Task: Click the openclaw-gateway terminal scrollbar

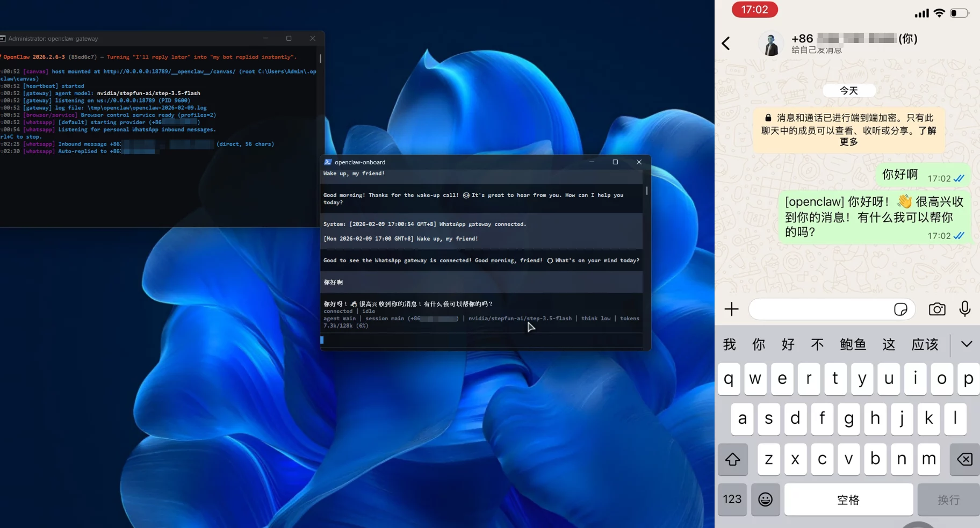Action: (321, 59)
